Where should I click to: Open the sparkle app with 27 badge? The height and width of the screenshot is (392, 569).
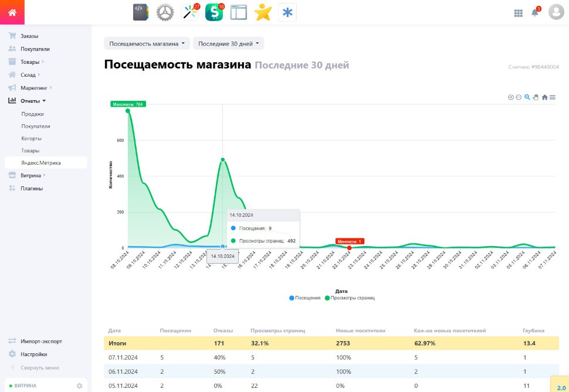point(190,12)
